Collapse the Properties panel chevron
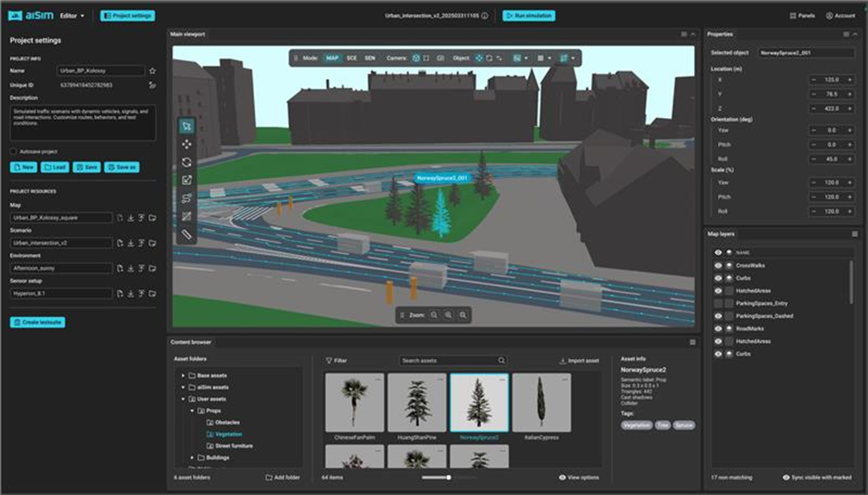 pyautogui.click(x=855, y=34)
